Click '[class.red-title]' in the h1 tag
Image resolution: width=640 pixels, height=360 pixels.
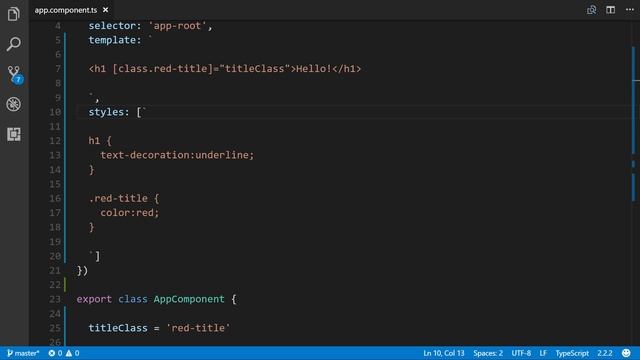[163, 69]
